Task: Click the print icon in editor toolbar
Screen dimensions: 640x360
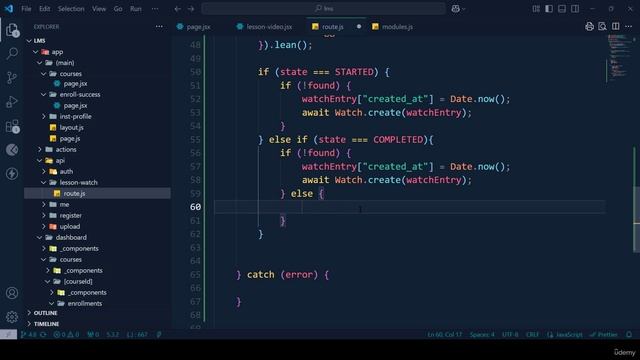Action: click(x=589, y=27)
